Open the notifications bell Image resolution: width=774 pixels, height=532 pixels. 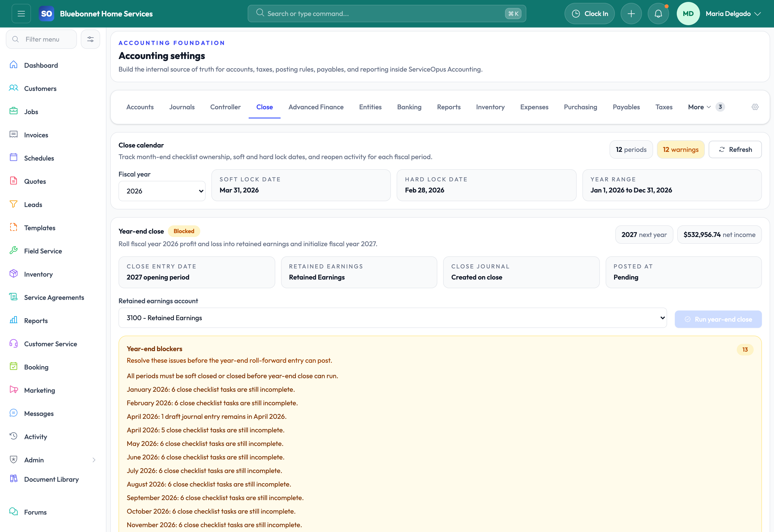[658, 14]
